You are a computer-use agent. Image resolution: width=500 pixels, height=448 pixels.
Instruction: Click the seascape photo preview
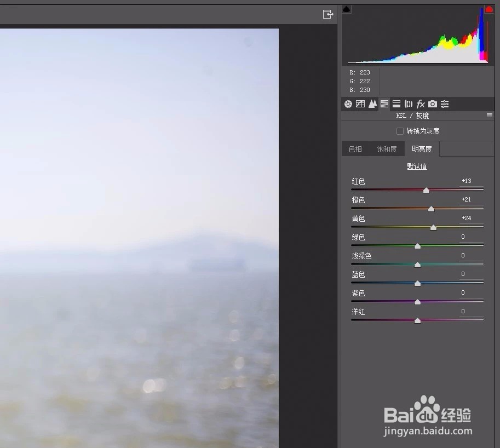[x=139, y=238]
